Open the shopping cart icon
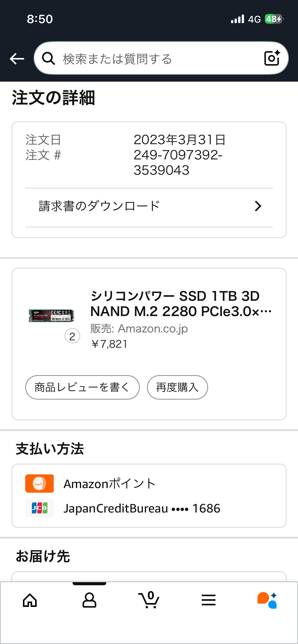 click(x=149, y=600)
